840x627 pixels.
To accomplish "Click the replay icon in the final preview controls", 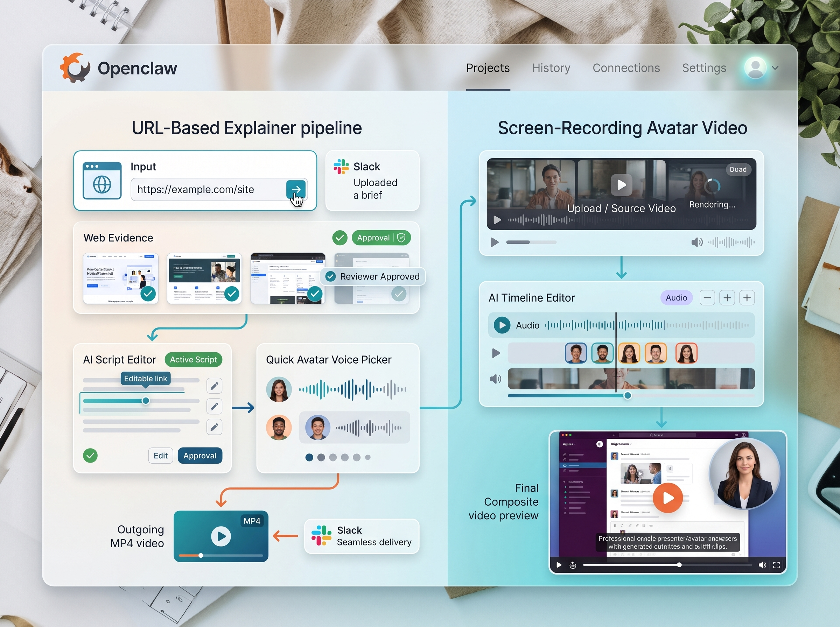I will [x=573, y=565].
